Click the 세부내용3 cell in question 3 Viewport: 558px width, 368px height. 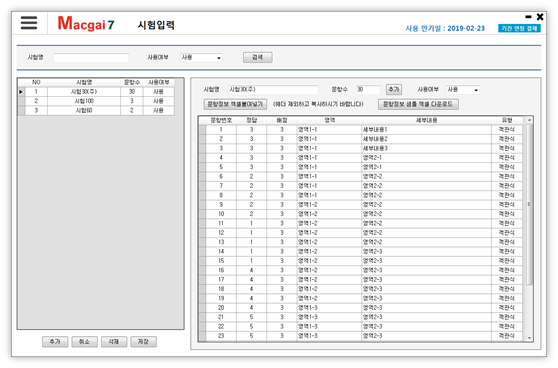[x=426, y=148]
